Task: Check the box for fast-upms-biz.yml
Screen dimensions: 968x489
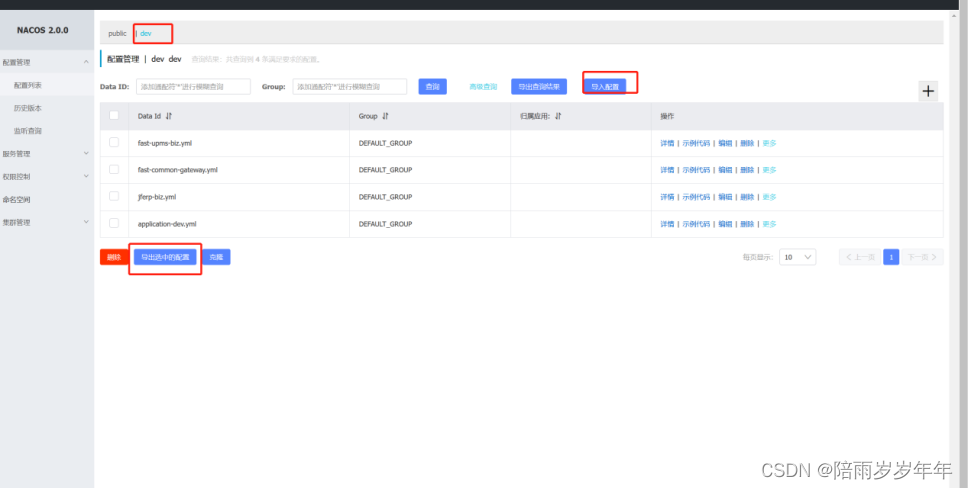Action: [114, 142]
